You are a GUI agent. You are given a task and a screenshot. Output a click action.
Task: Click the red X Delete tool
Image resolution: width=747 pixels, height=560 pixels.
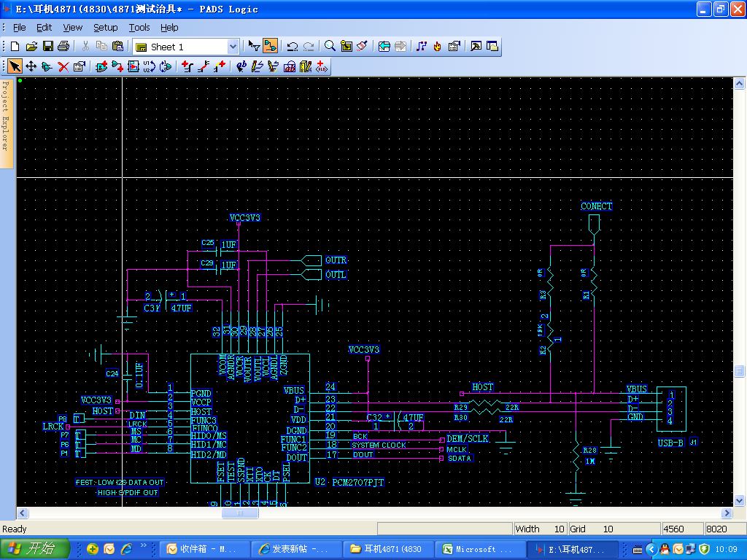tap(63, 67)
